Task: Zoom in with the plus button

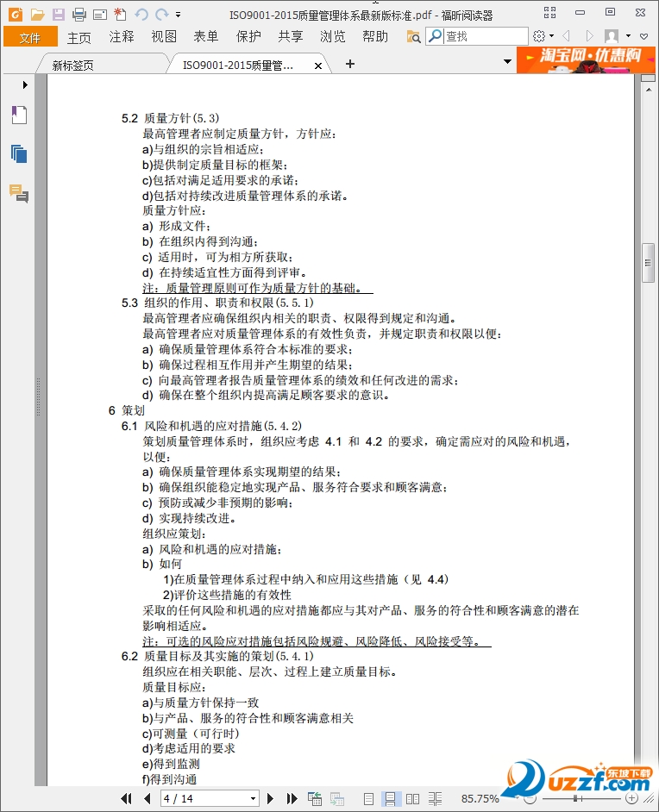Action: coord(632,799)
